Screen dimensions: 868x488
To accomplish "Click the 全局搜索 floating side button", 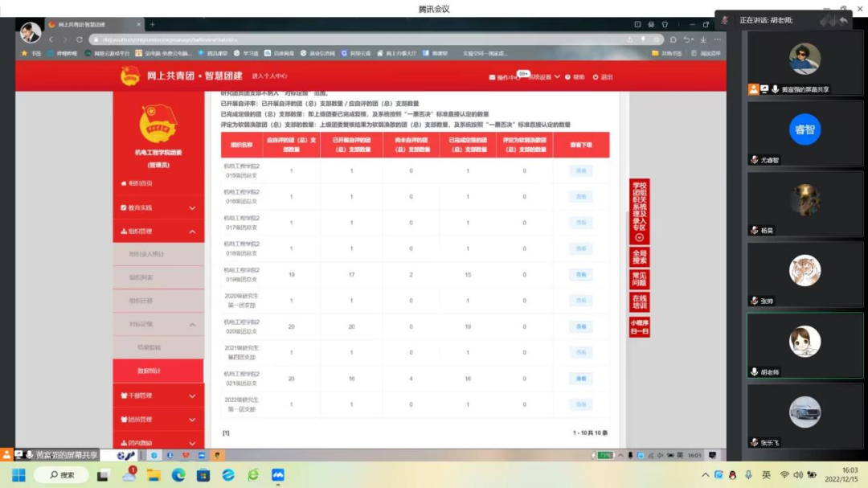I will pyautogui.click(x=639, y=256).
